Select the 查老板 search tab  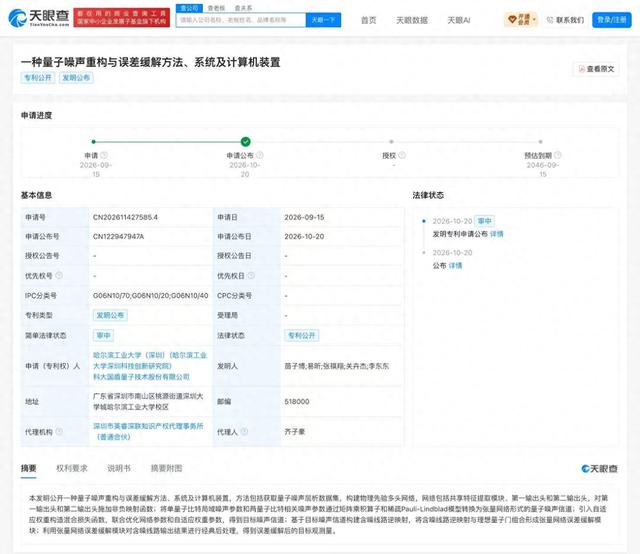pyautogui.click(x=216, y=8)
